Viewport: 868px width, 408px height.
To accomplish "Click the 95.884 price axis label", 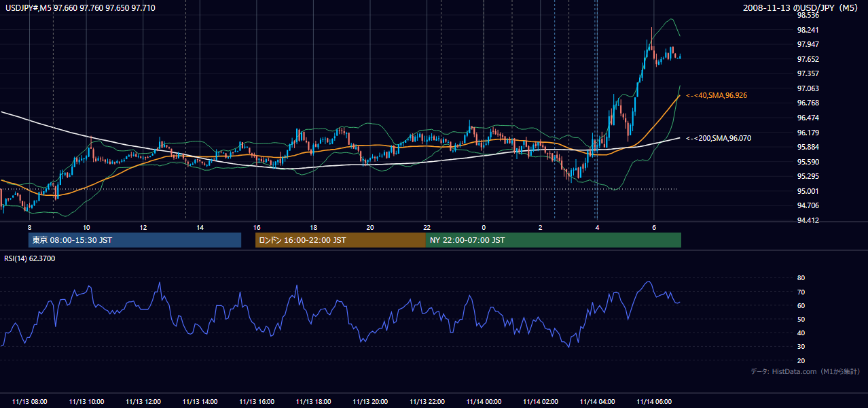I will (x=808, y=148).
